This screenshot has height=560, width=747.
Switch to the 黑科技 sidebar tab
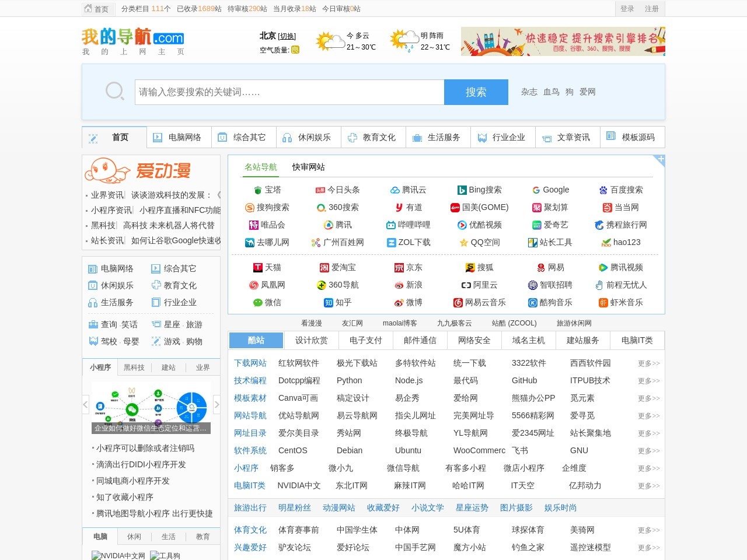click(x=134, y=367)
